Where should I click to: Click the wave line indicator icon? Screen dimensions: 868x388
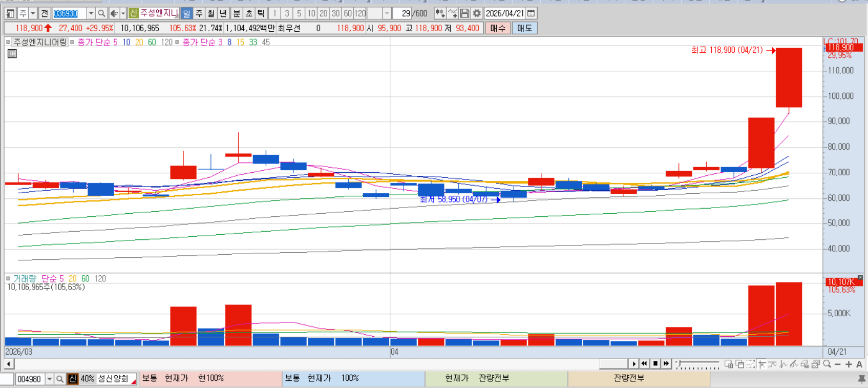tap(783, 364)
